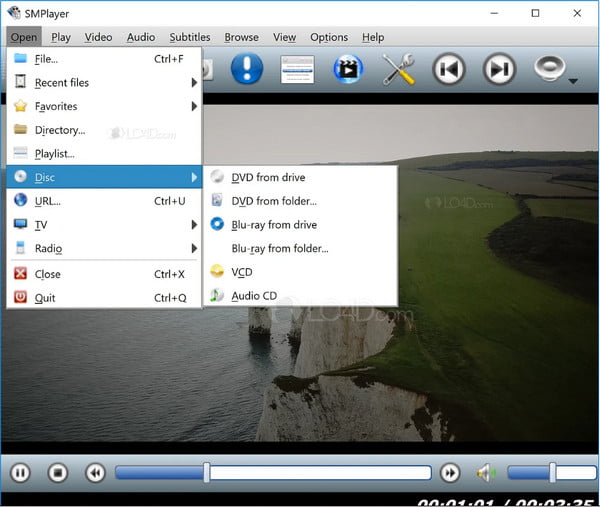600x507 pixels.
Task: Expand the dropdown arrow beside speaker icon
Action: [573, 81]
